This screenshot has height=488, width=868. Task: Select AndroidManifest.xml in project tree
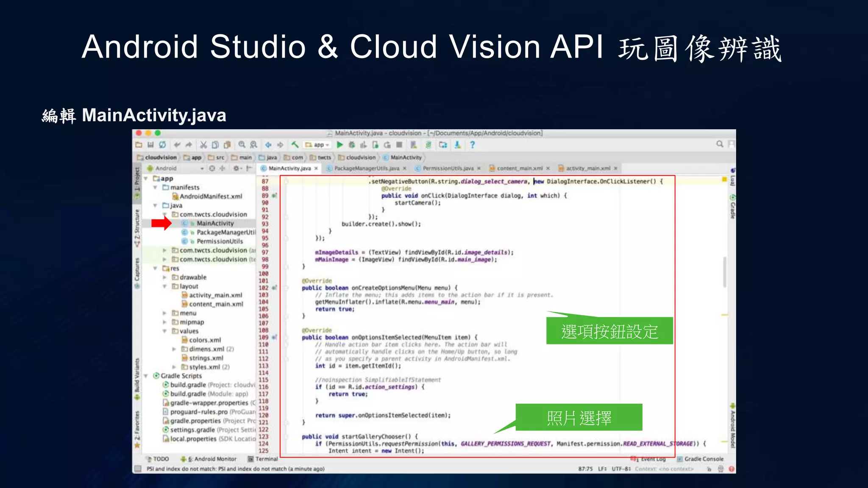pos(207,197)
